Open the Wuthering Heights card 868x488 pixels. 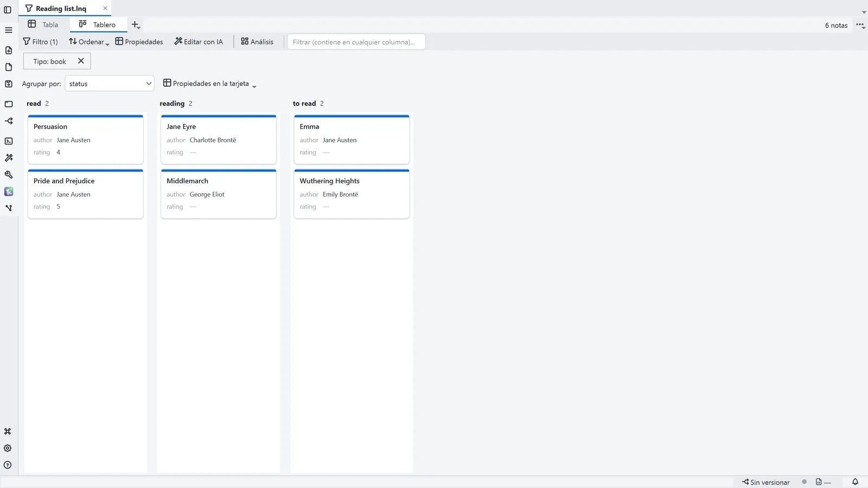tap(352, 194)
